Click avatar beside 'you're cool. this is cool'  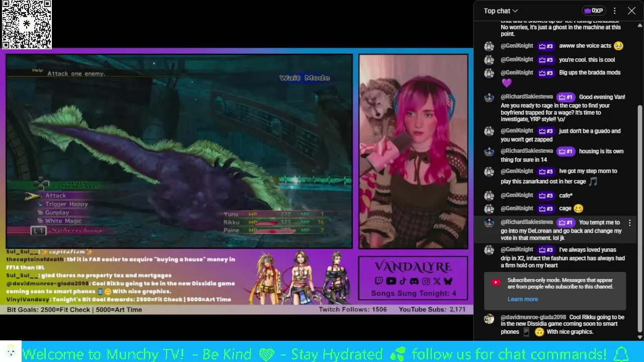489,60
